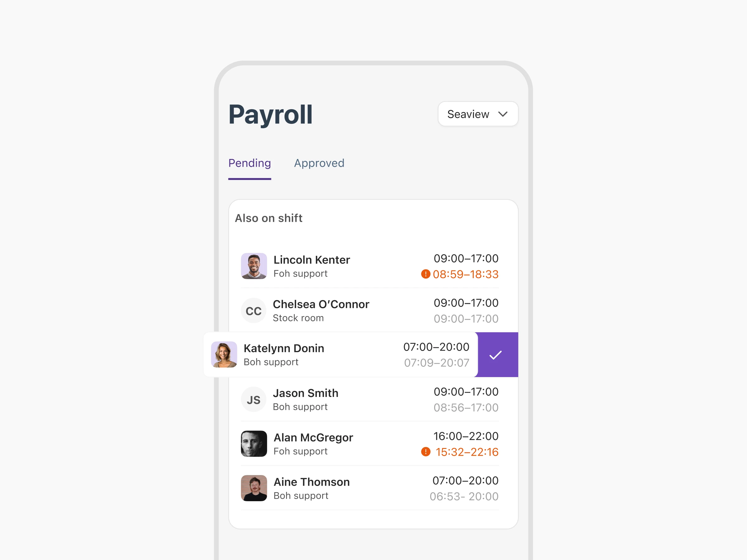The height and width of the screenshot is (560, 747).
Task: Expand the Seaview location dropdown
Action: (x=478, y=114)
